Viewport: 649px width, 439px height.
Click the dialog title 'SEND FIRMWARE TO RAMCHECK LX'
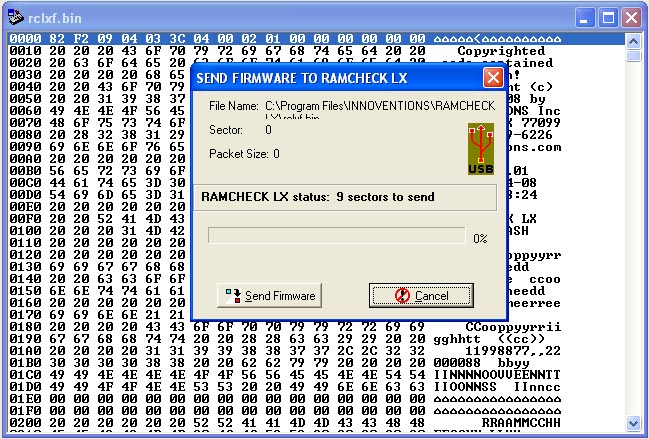click(x=302, y=78)
